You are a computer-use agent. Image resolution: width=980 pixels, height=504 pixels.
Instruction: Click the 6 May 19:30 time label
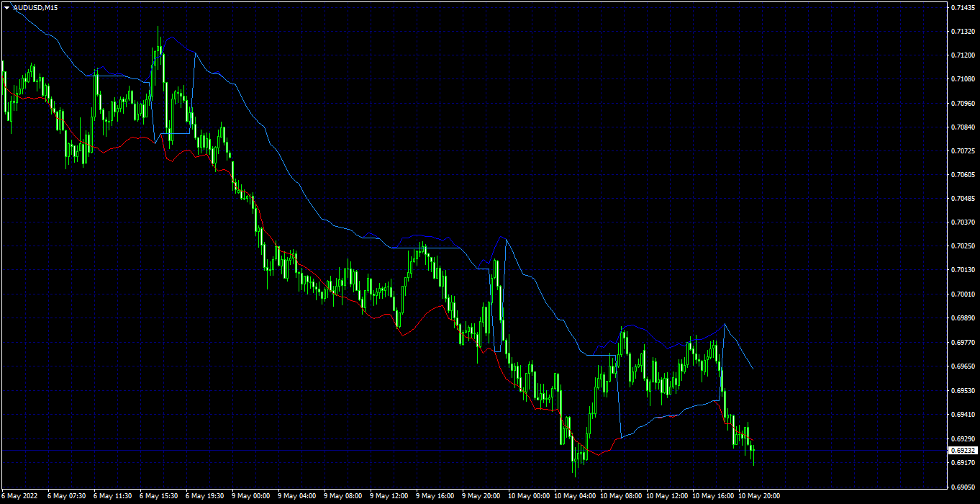(x=204, y=495)
